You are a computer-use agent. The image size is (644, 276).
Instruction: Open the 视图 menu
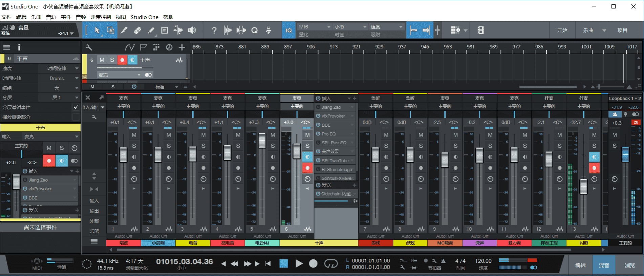(121, 17)
